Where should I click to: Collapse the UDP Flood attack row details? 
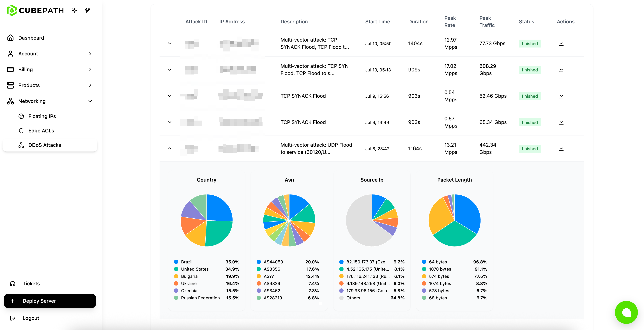pyautogui.click(x=169, y=148)
